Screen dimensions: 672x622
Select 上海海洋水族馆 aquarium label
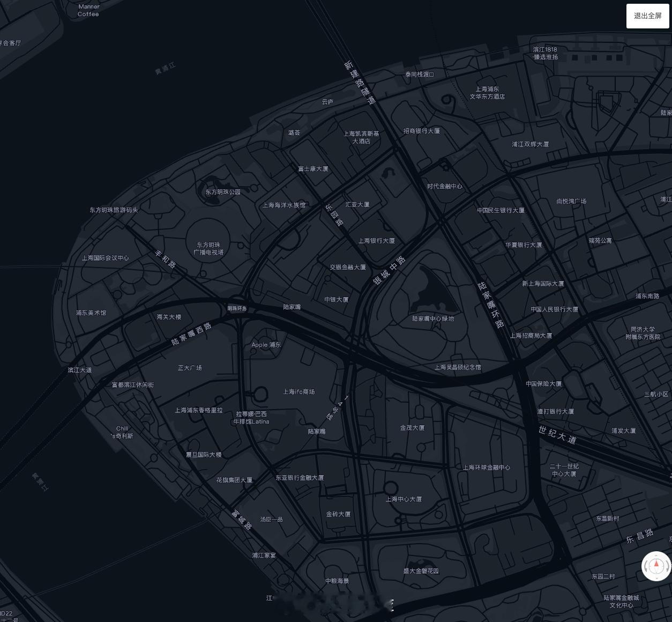point(284,205)
